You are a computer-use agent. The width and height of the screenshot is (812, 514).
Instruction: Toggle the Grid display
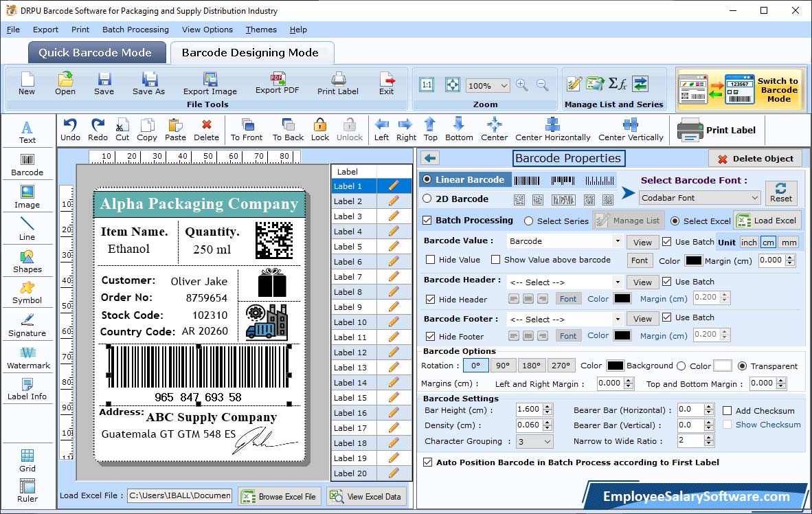click(27, 460)
